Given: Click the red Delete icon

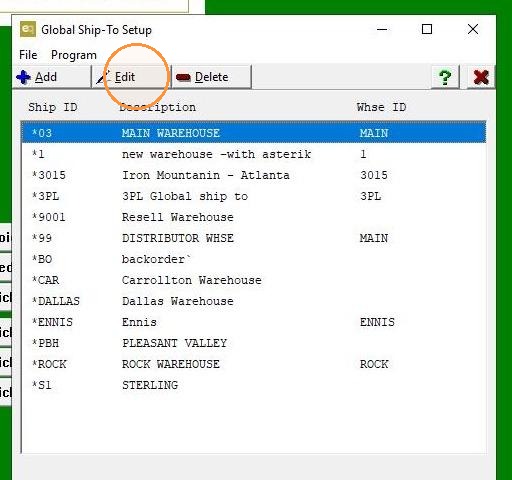Looking at the screenshot, I should (183, 78).
